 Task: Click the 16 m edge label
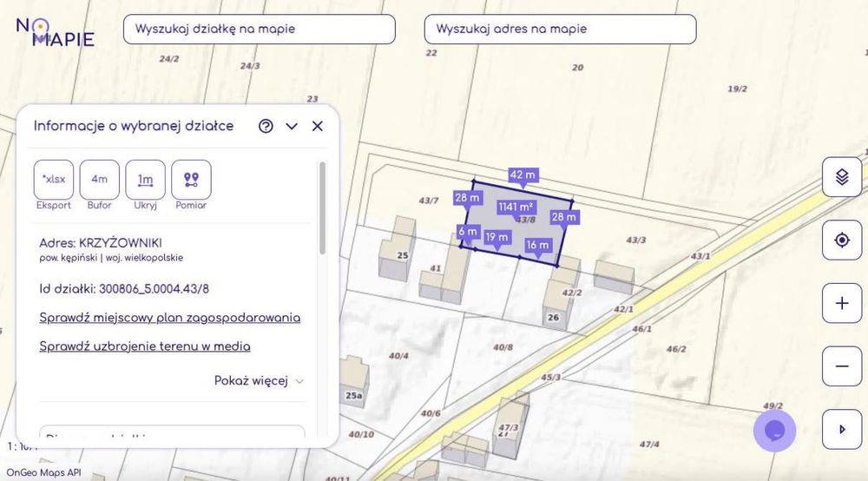537,245
